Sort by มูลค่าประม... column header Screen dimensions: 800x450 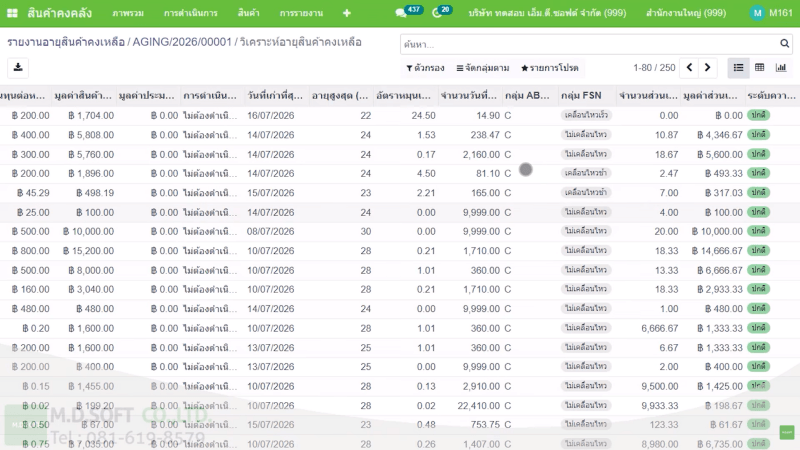pos(146,95)
